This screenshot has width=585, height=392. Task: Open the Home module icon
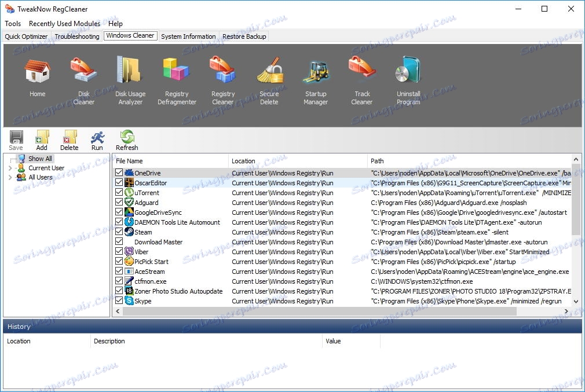[x=37, y=77]
